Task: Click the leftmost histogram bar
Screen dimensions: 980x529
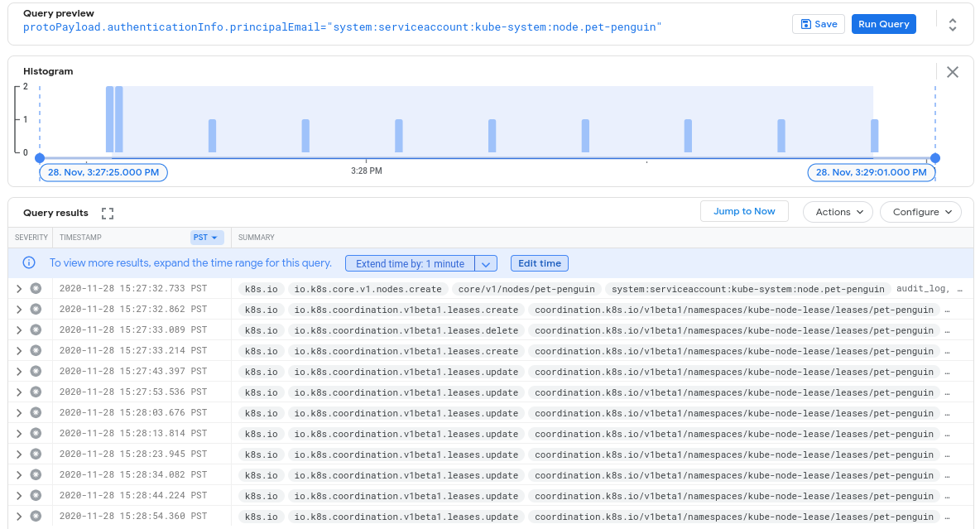Action: 109,119
